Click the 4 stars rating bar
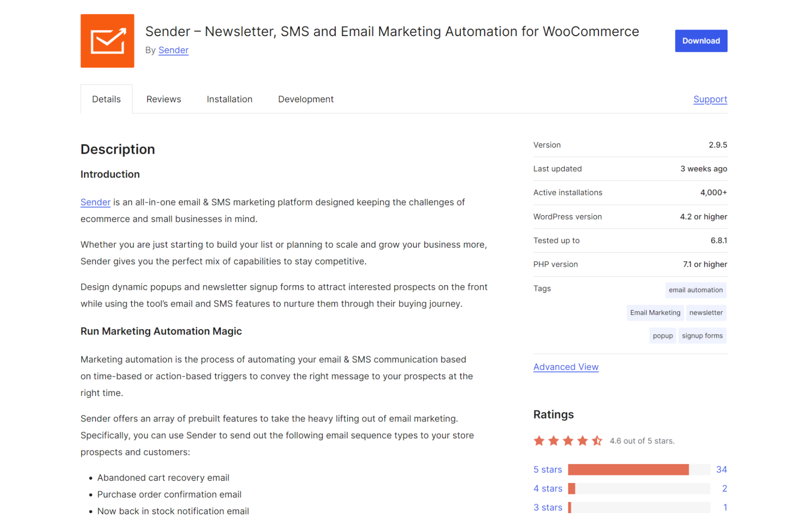Viewport: 812px width, 520px height. [639, 489]
